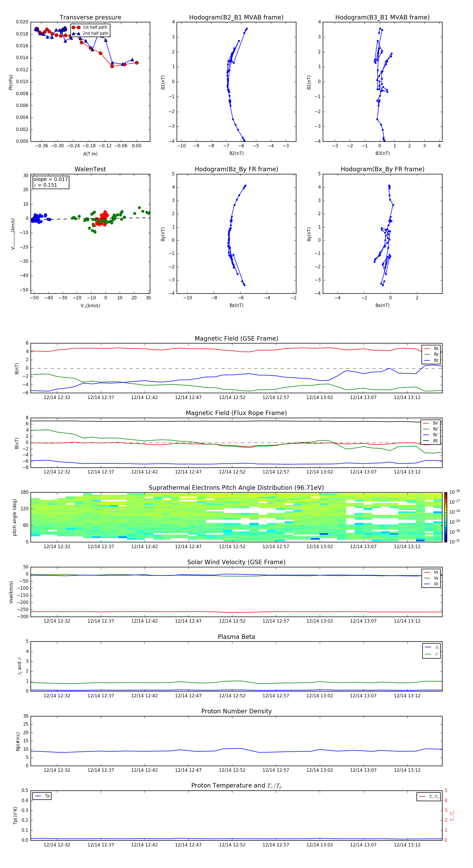The image size is (473, 868).
Task: Click the "Magnetic Field (Flux Rope Frame)" title
Action: point(236,413)
